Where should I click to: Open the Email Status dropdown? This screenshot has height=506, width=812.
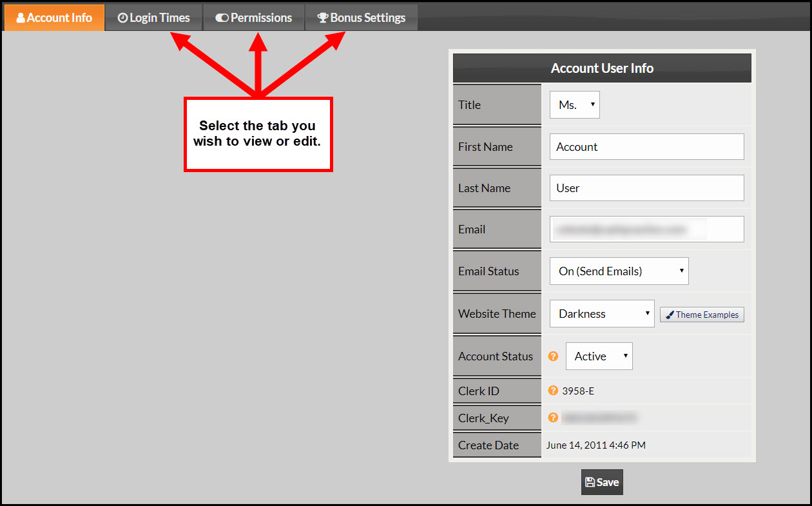click(619, 271)
